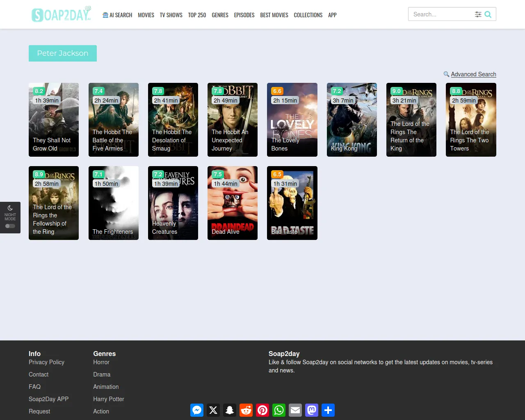Open the Movies menu
Viewport: 525px width, 420px height.
tap(146, 15)
